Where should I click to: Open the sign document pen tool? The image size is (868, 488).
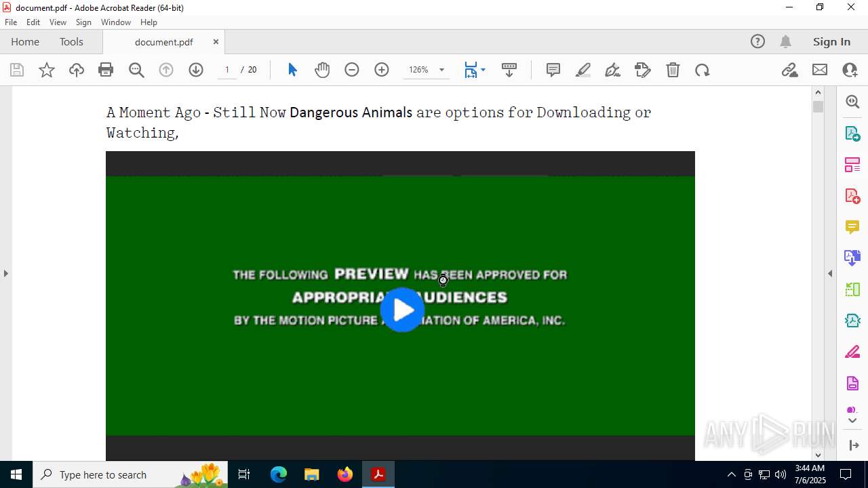(613, 70)
